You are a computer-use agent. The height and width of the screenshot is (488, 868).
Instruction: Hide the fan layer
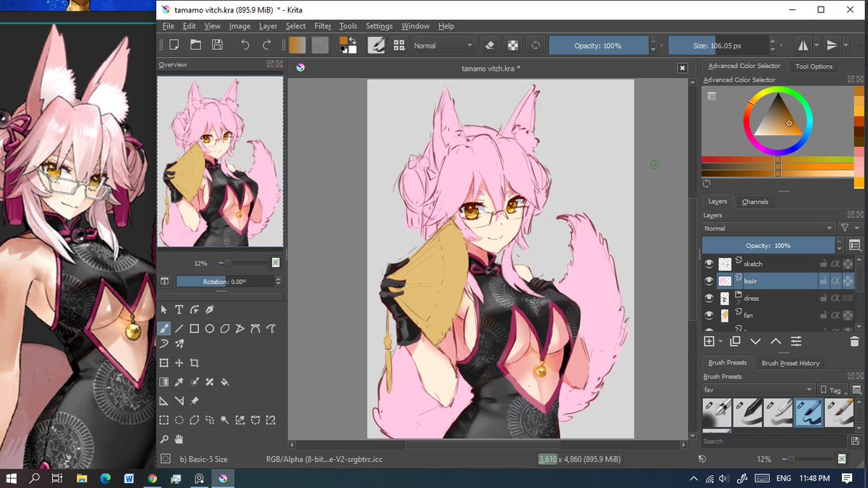709,315
